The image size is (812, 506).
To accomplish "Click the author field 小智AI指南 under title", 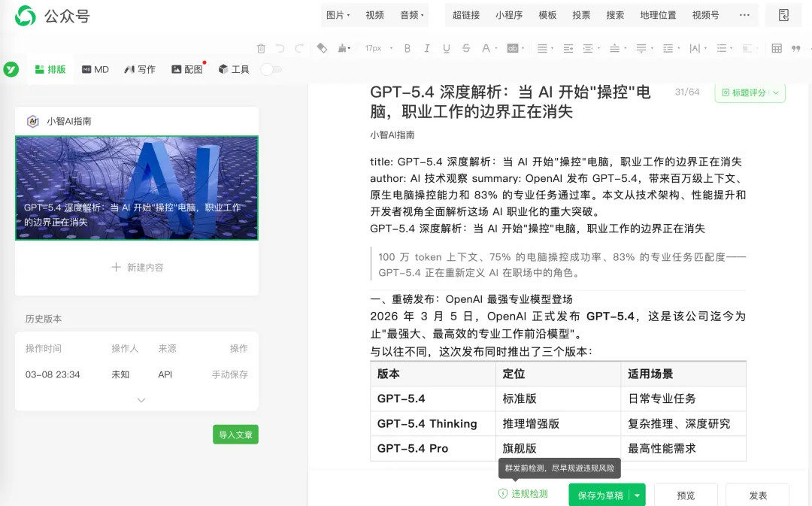I will tap(392, 135).
